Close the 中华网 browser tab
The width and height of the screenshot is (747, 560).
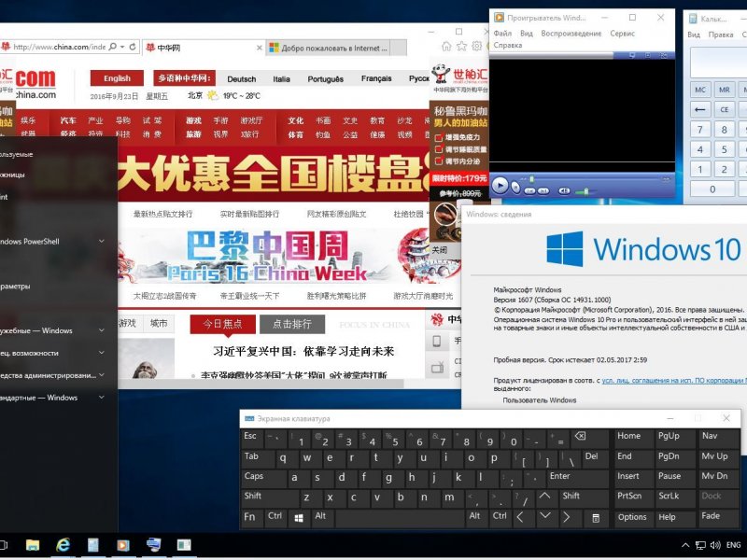coord(260,48)
